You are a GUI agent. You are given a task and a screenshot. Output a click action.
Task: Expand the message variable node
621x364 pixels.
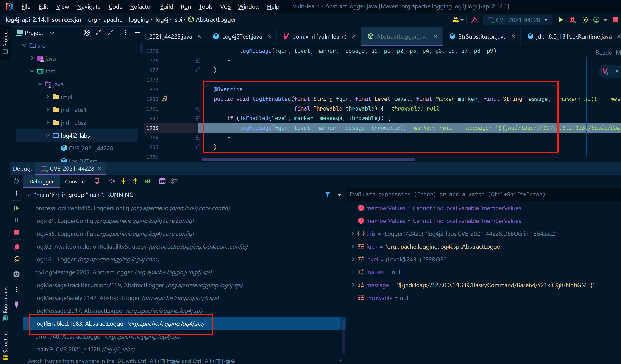pyautogui.click(x=353, y=285)
